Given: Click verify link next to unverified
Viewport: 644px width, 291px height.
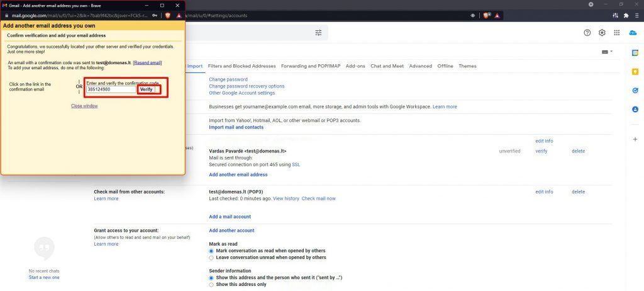Looking at the screenshot, I should coord(541,151).
